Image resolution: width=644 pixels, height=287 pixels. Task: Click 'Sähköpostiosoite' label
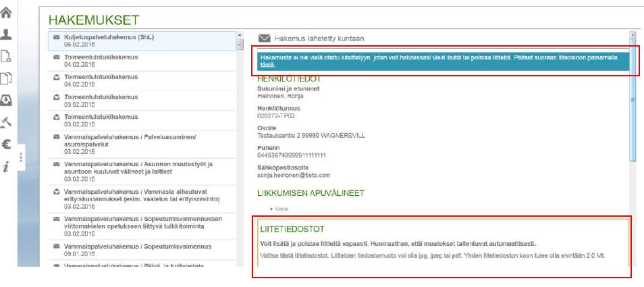(283, 168)
